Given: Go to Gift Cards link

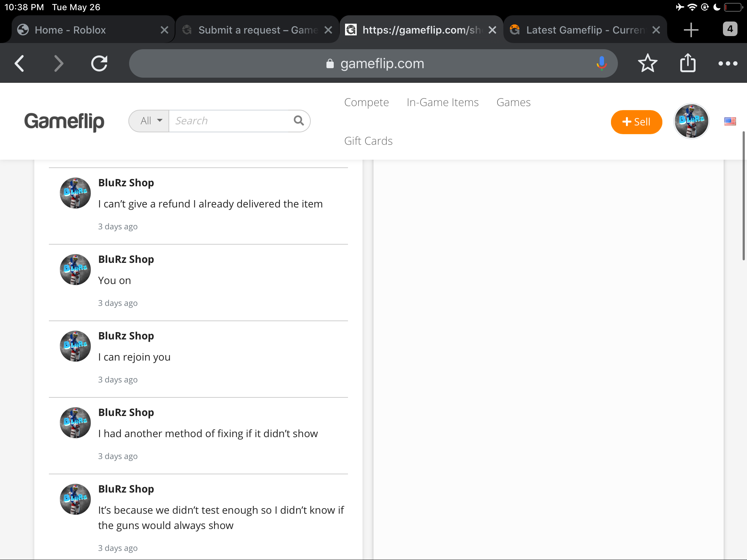Looking at the screenshot, I should click(368, 141).
